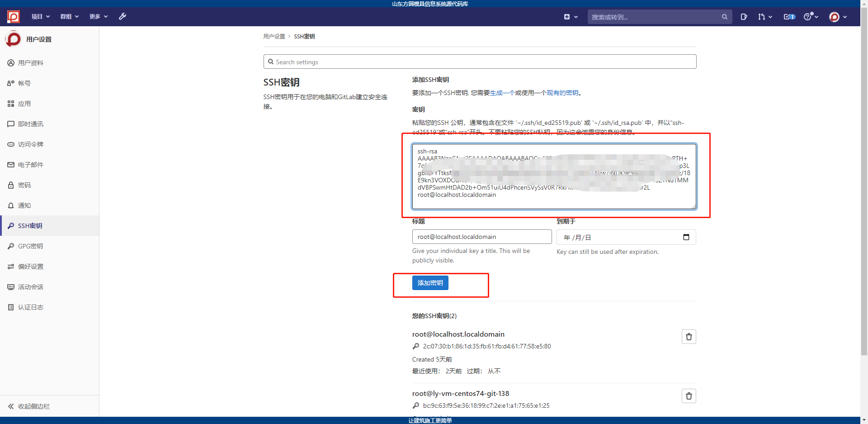This screenshot has height=424, width=868.
Task: Open 通知 notification settings in sidebar
Action: coord(24,205)
